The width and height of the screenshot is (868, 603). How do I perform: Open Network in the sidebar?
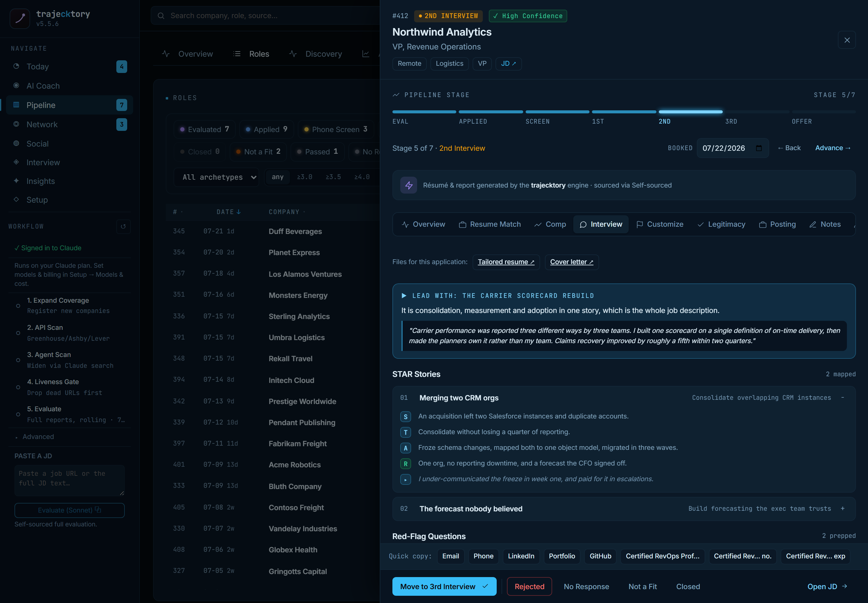69,124
